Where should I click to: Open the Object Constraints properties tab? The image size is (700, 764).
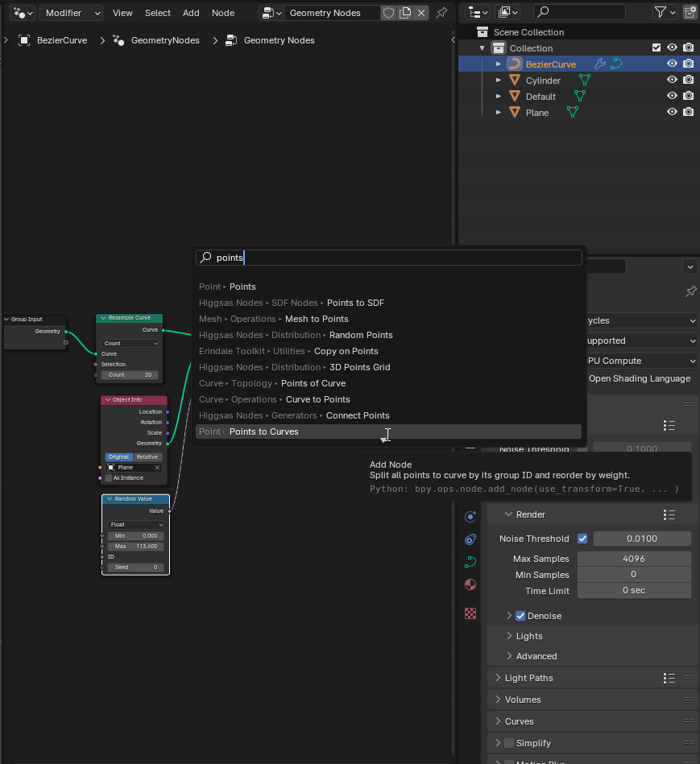[x=470, y=539]
